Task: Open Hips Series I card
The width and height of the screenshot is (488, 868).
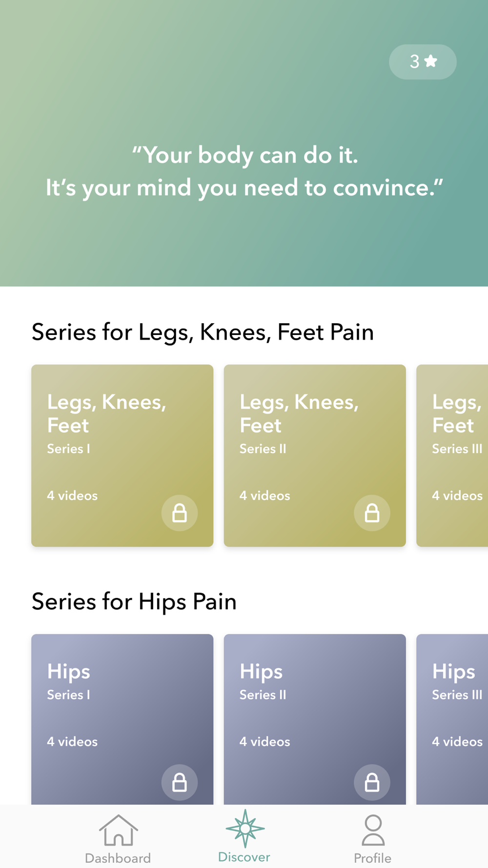Action: [122, 720]
